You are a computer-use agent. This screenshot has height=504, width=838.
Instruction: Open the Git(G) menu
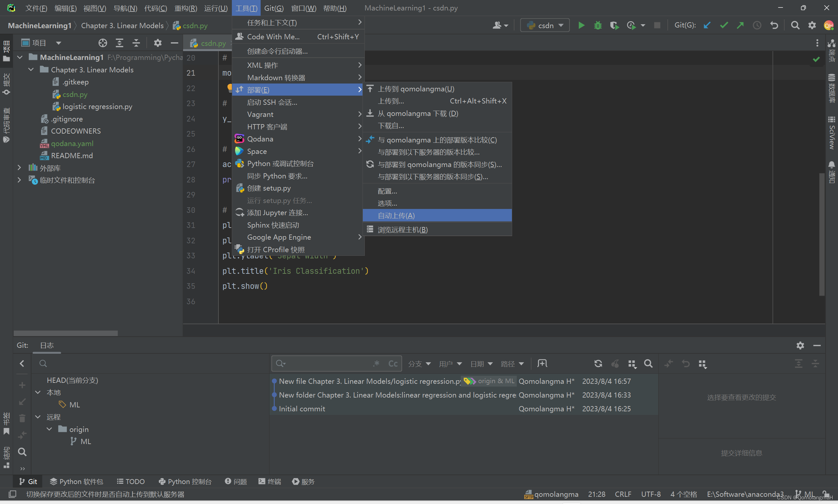(274, 8)
